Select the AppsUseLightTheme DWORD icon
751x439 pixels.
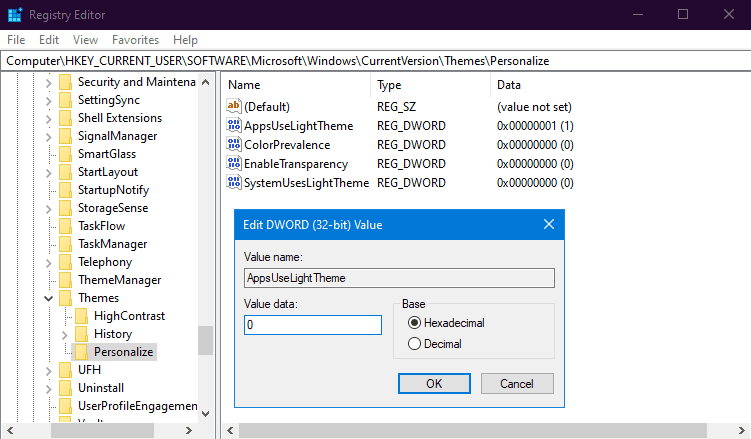[x=234, y=125]
